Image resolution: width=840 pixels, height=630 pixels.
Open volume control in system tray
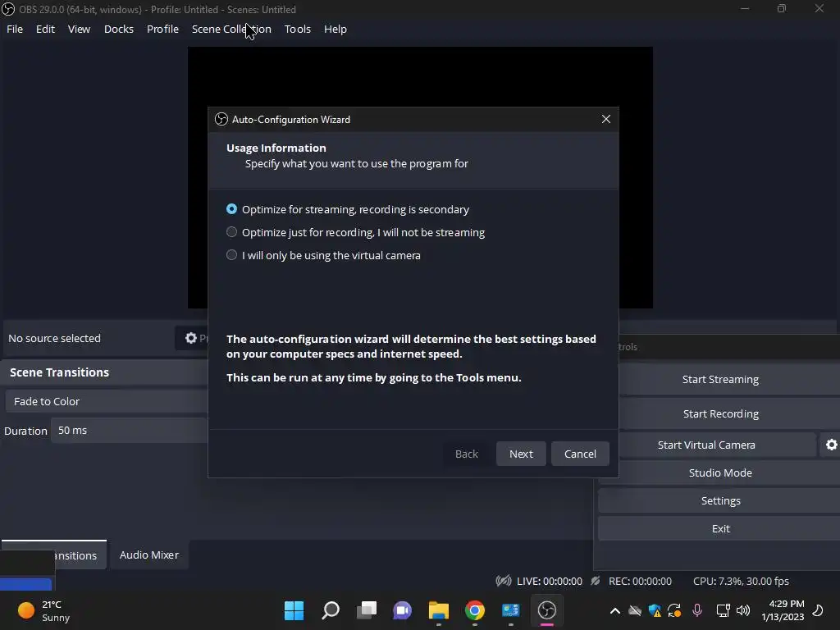(743, 610)
